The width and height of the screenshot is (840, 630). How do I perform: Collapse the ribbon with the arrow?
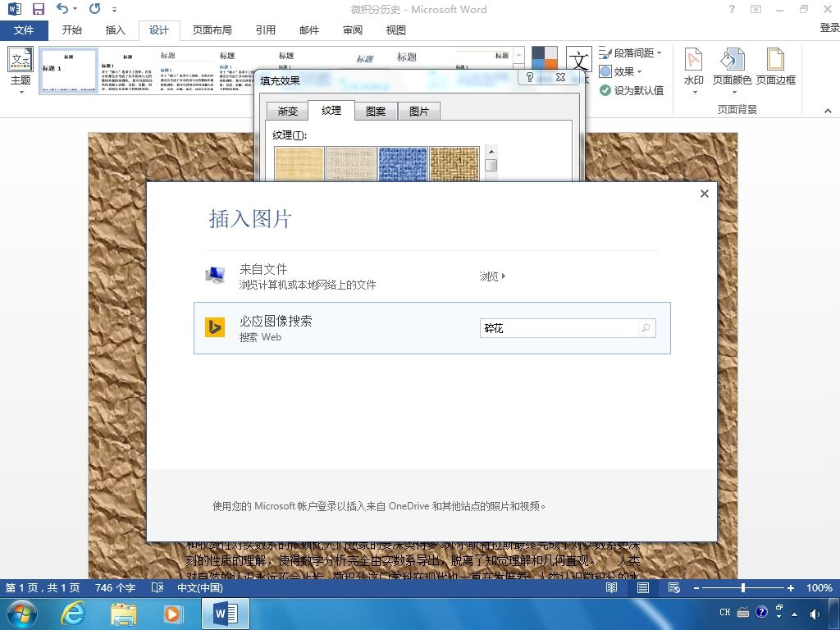point(829,111)
